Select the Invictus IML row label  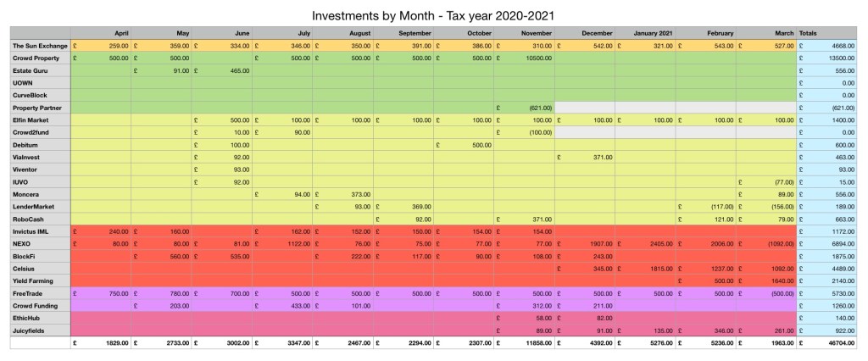pos(32,231)
